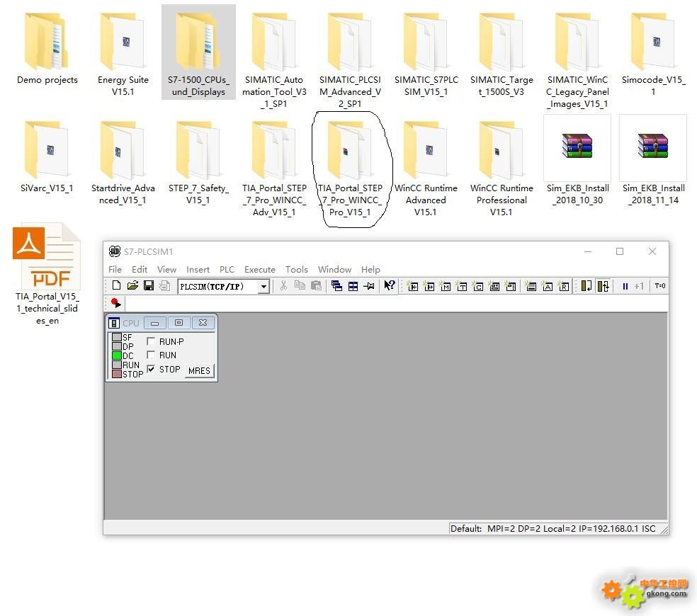The width and height of the screenshot is (697, 616).
Task: Reset timers with the T=0 icon
Action: 660,286
